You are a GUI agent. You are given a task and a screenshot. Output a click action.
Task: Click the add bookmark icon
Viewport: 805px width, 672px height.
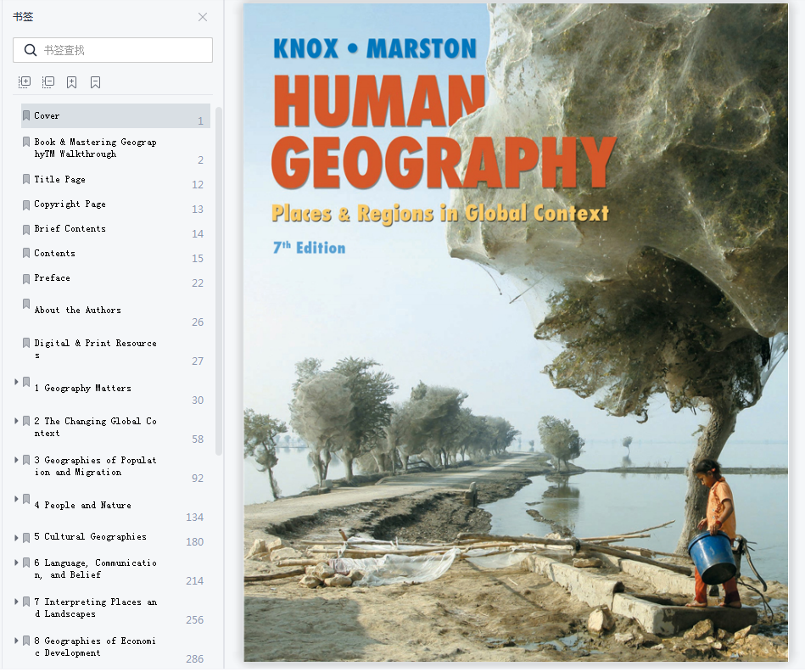tap(72, 82)
